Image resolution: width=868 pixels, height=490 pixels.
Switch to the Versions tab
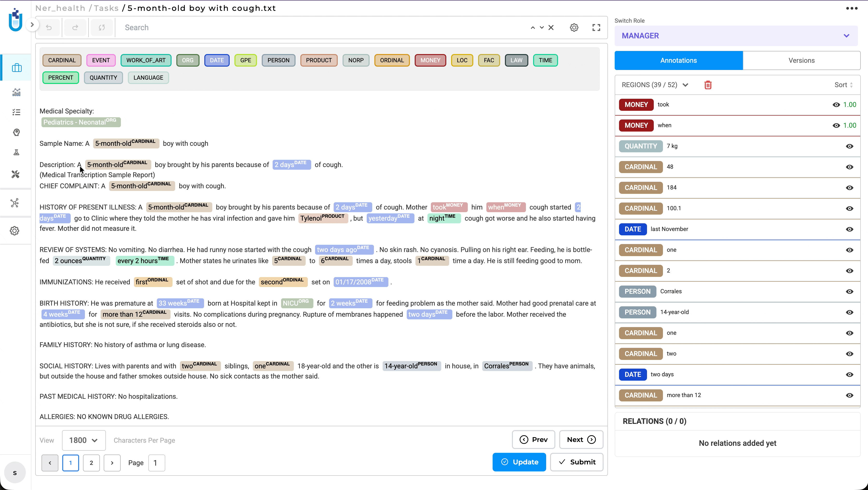click(x=801, y=60)
